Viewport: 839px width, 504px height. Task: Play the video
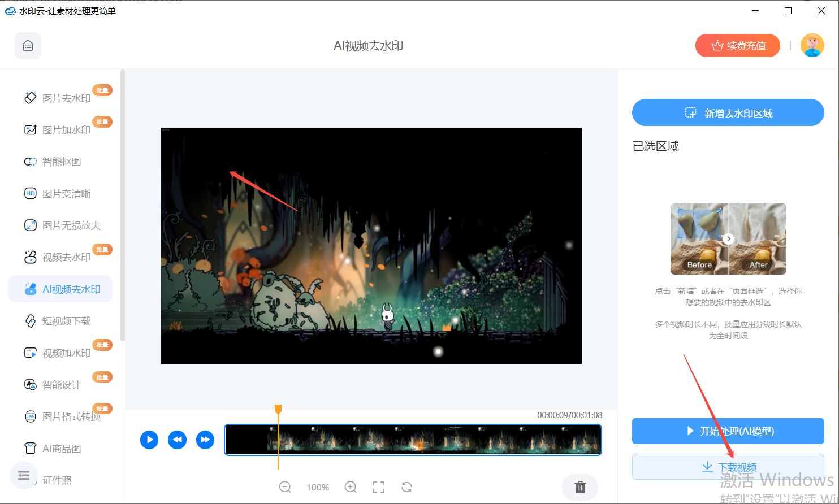coord(149,440)
